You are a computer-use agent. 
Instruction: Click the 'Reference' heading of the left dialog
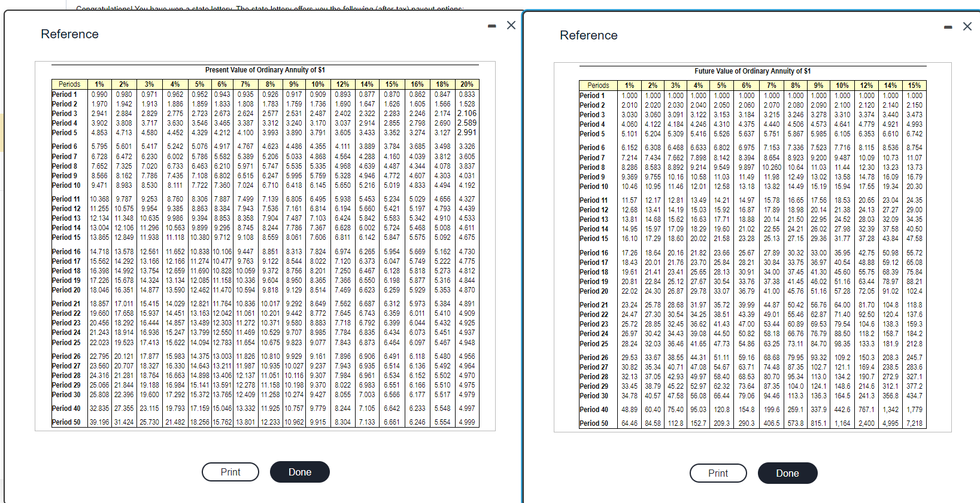[x=69, y=34]
